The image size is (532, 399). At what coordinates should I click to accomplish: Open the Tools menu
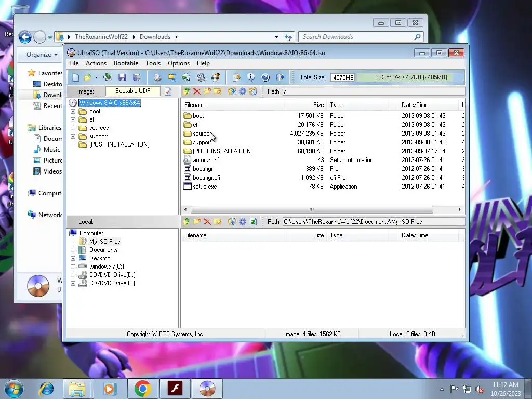pos(153,63)
